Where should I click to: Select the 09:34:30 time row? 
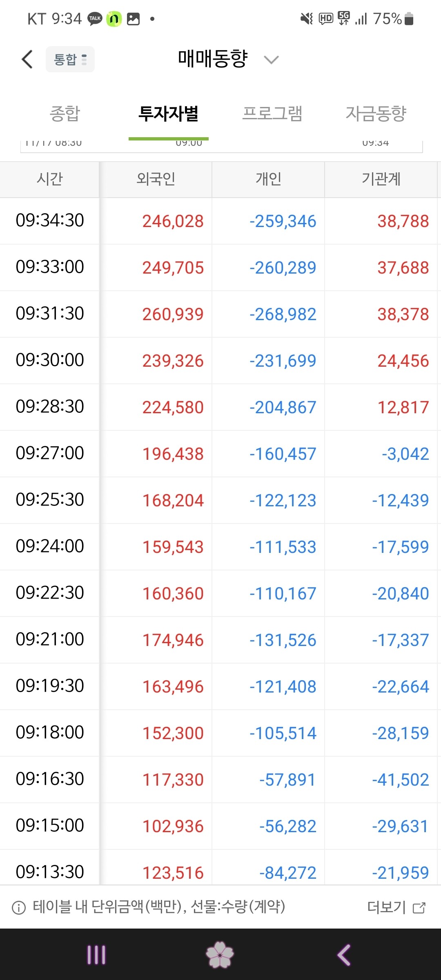click(x=50, y=220)
